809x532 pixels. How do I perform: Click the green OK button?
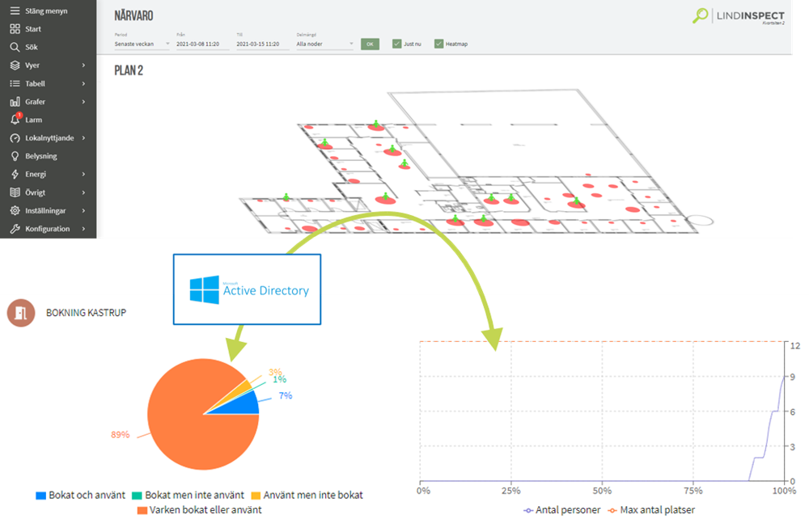click(370, 44)
